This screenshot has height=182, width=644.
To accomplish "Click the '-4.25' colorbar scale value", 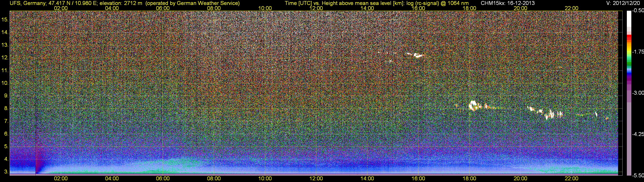I will (638, 134).
